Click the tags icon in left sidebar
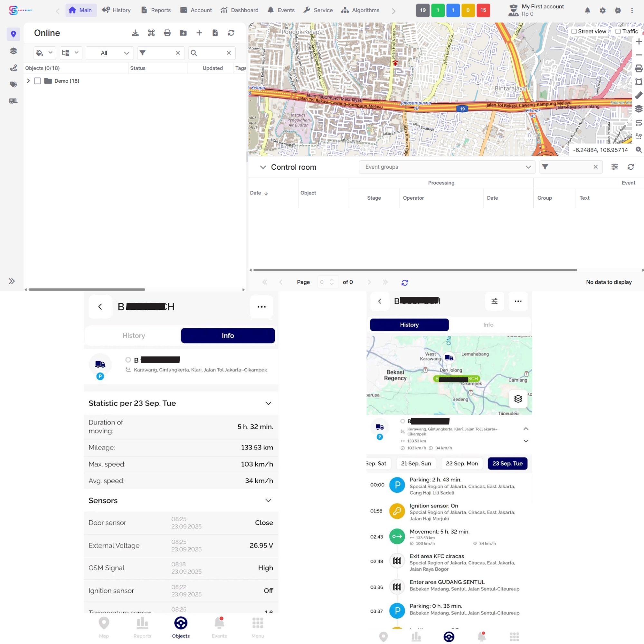 (x=13, y=84)
